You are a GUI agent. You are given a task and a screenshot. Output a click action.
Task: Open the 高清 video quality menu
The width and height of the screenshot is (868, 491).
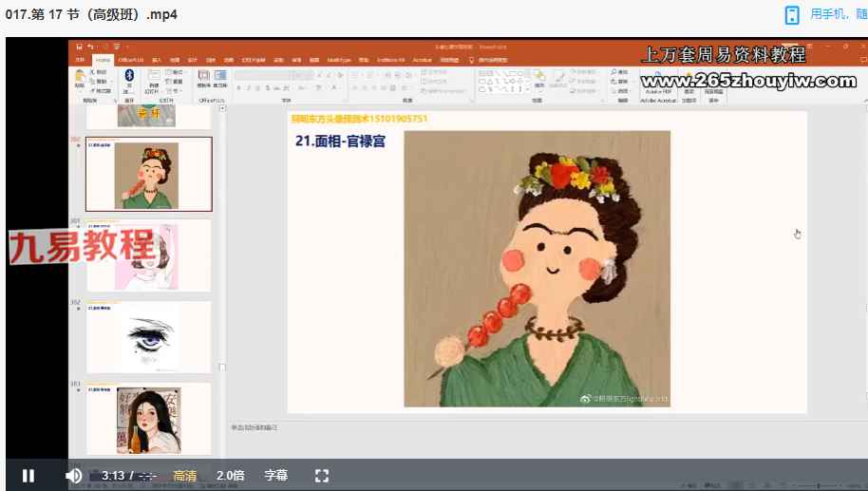(185, 476)
